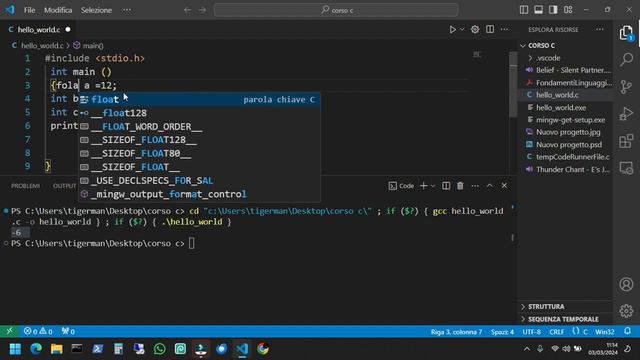The width and height of the screenshot is (640, 360).
Task: Split the editor to the right
Action: point(490,29)
